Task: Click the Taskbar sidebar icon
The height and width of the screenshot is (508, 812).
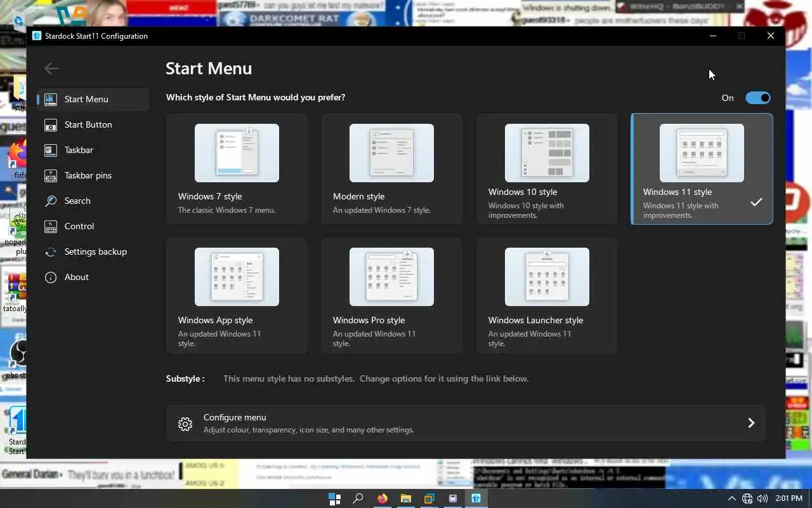Action: pos(51,150)
